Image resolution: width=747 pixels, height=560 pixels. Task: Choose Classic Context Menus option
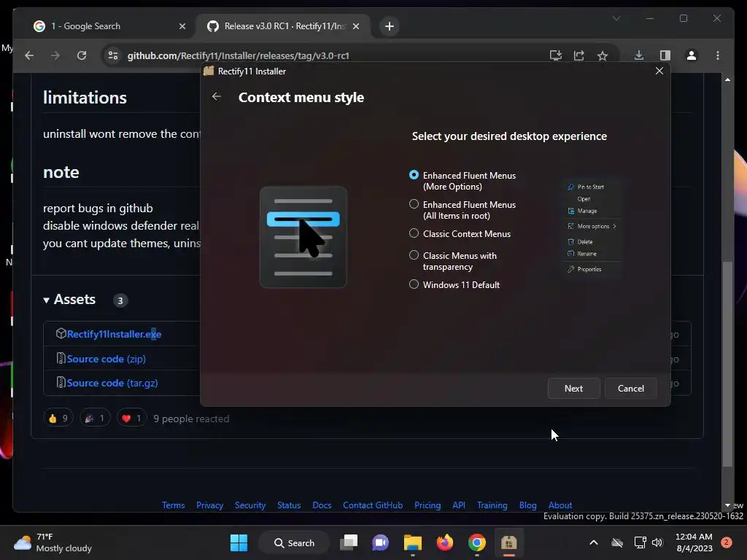point(414,233)
